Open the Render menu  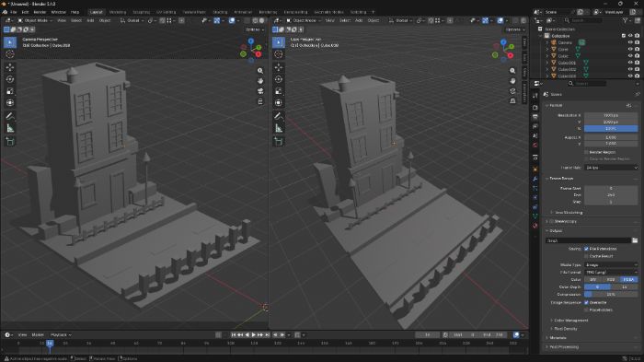(x=40, y=12)
